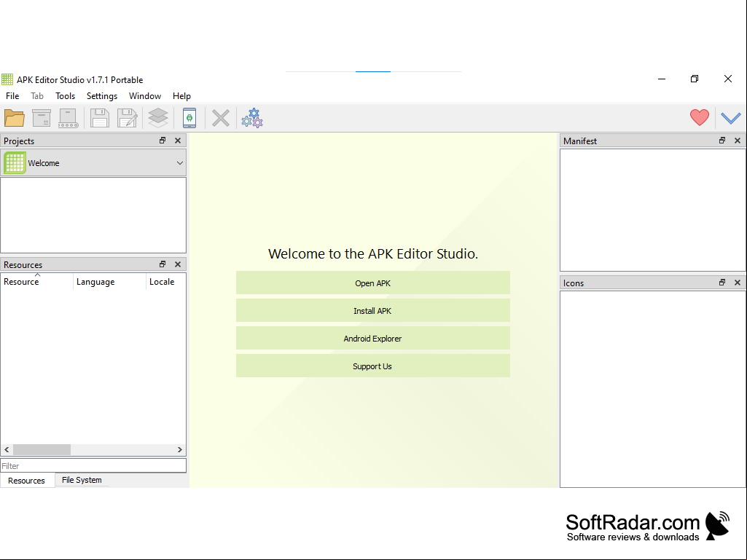Open the Tools menu
This screenshot has height=560, width=747.
pos(66,95)
